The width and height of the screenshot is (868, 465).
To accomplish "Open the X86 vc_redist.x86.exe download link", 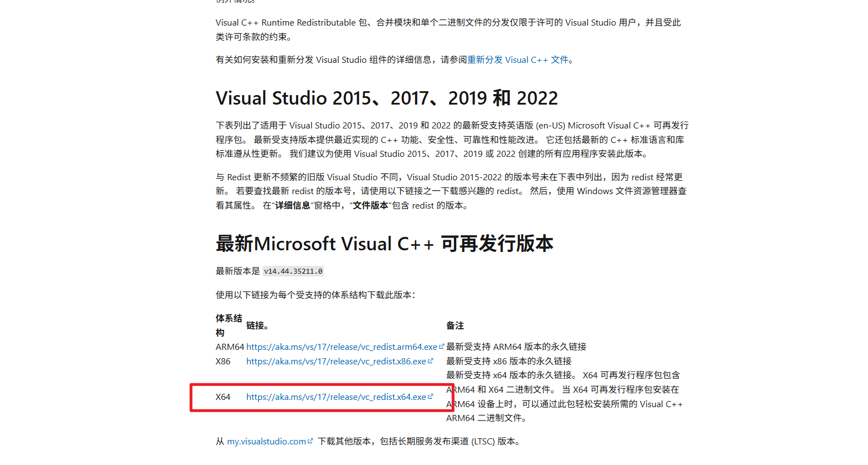I will click(336, 361).
